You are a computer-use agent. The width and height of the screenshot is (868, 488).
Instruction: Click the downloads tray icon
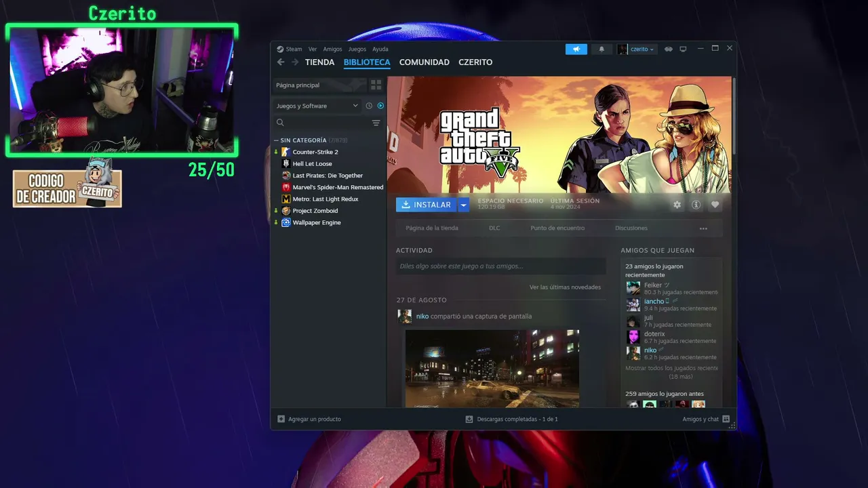point(469,419)
